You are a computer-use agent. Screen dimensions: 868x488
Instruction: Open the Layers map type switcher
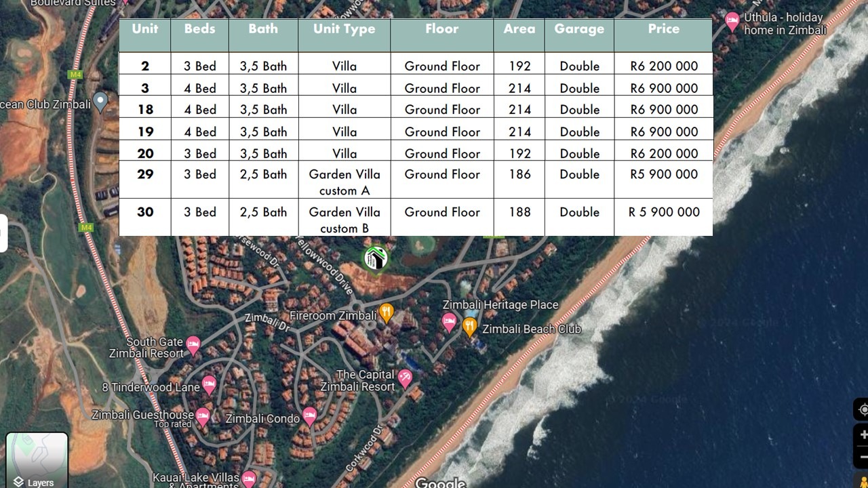(x=37, y=461)
